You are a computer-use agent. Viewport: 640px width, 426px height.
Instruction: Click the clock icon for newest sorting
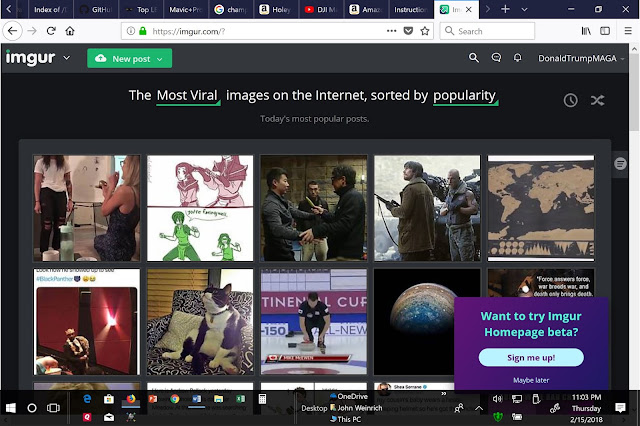[570, 100]
